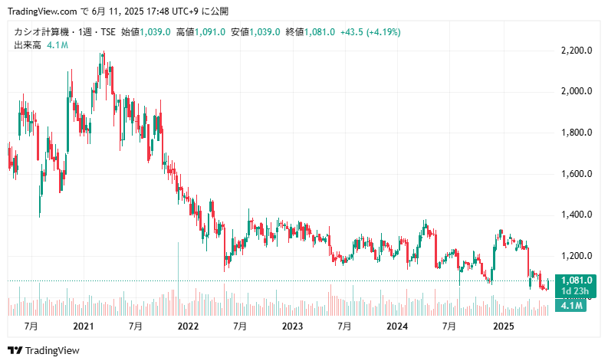Screen dimensions: 608x364
Task: Click the 1,600.0 price axis label
Action: [577, 174]
